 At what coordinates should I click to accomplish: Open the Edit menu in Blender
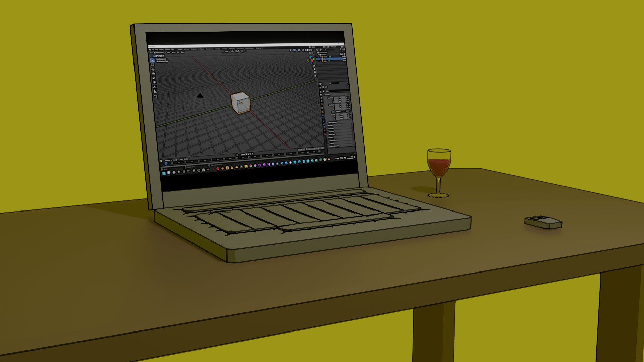click(x=157, y=49)
